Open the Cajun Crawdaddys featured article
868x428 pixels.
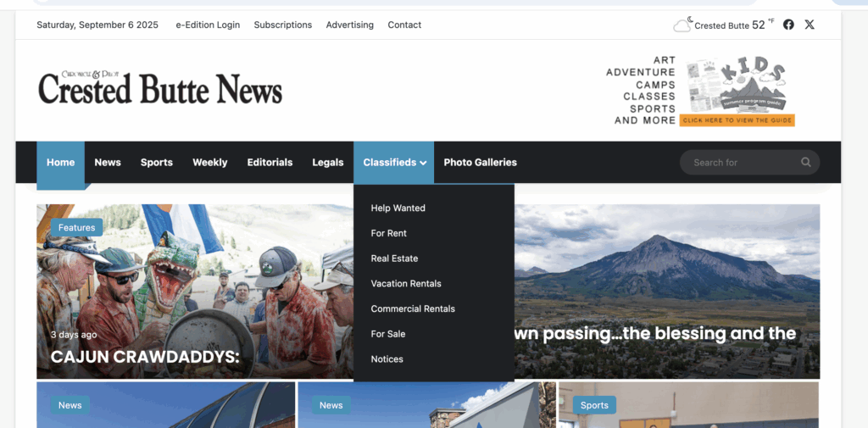point(145,357)
